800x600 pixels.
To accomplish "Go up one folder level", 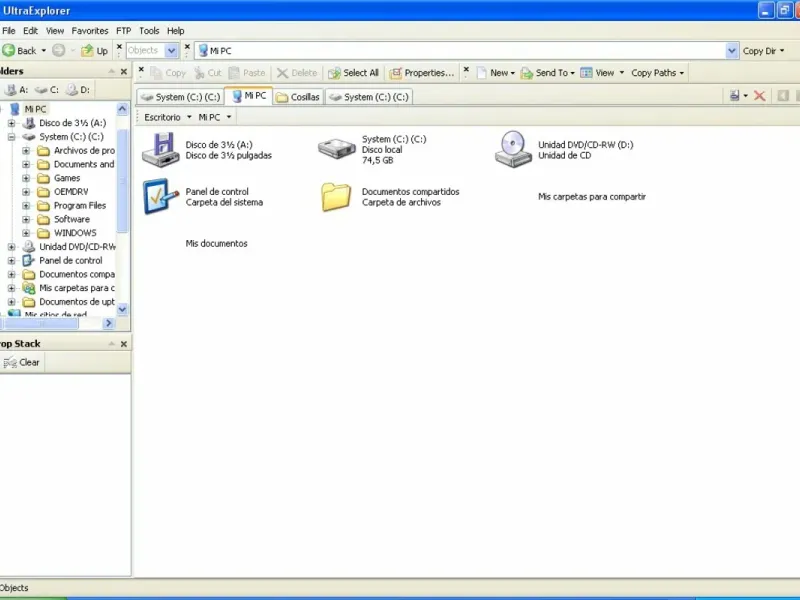I will coord(95,51).
